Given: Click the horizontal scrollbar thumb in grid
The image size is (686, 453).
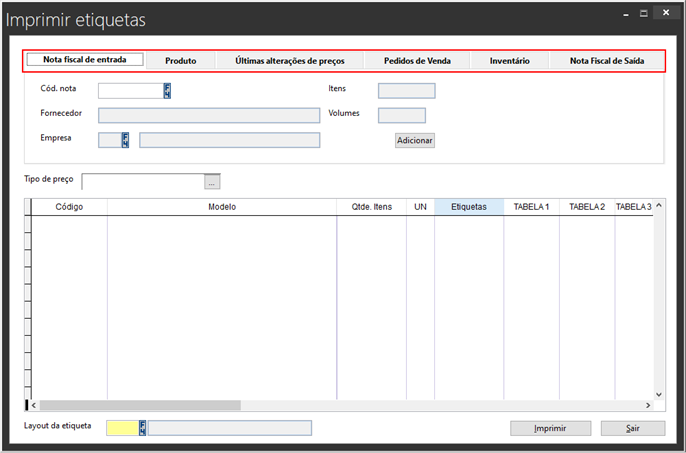Looking at the screenshot, I should [140, 405].
